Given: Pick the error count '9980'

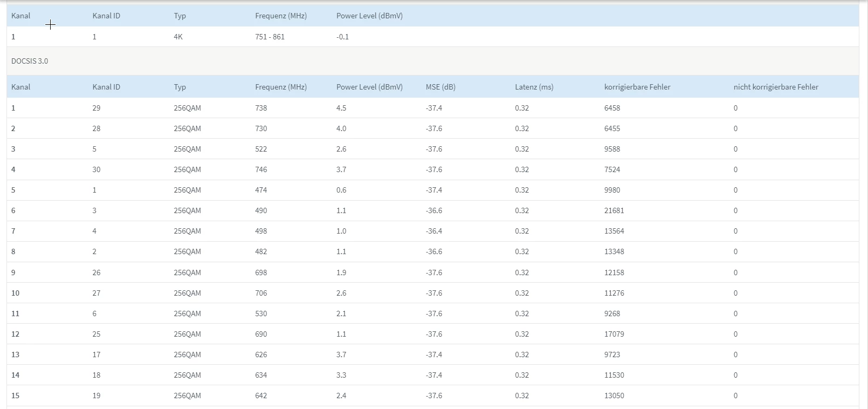Looking at the screenshot, I should coord(612,190).
